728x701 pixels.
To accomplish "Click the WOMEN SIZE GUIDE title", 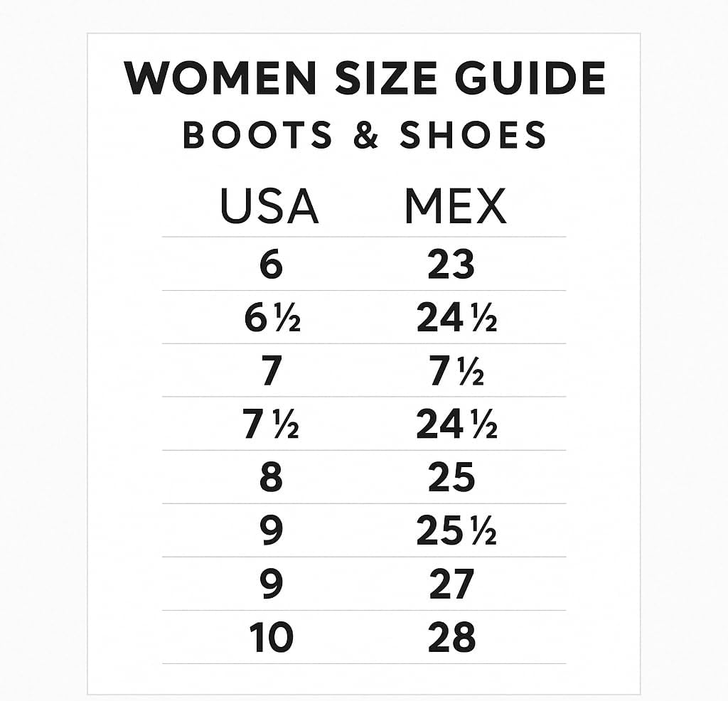I will click(364, 78).
